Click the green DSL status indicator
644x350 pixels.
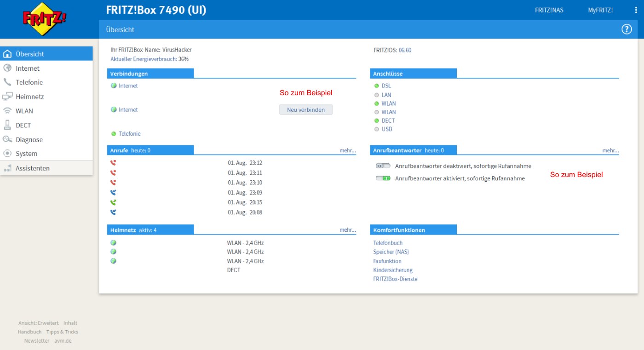pyautogui.click(x=377, y=86)
